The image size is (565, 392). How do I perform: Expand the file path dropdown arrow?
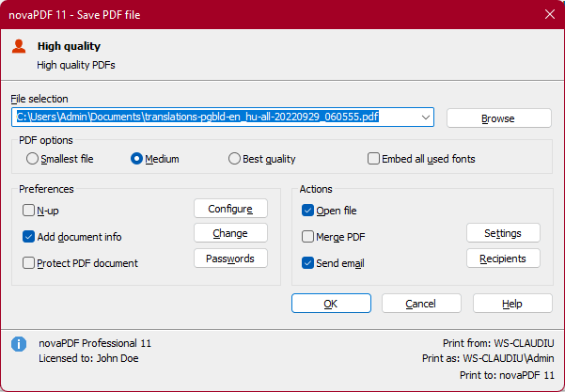coord(427,118)
